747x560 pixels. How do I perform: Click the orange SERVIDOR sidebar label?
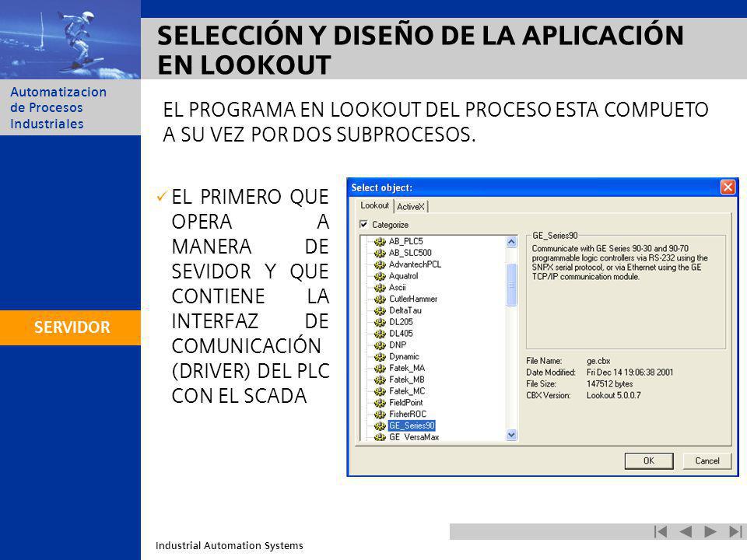click(x=71, y=327)
